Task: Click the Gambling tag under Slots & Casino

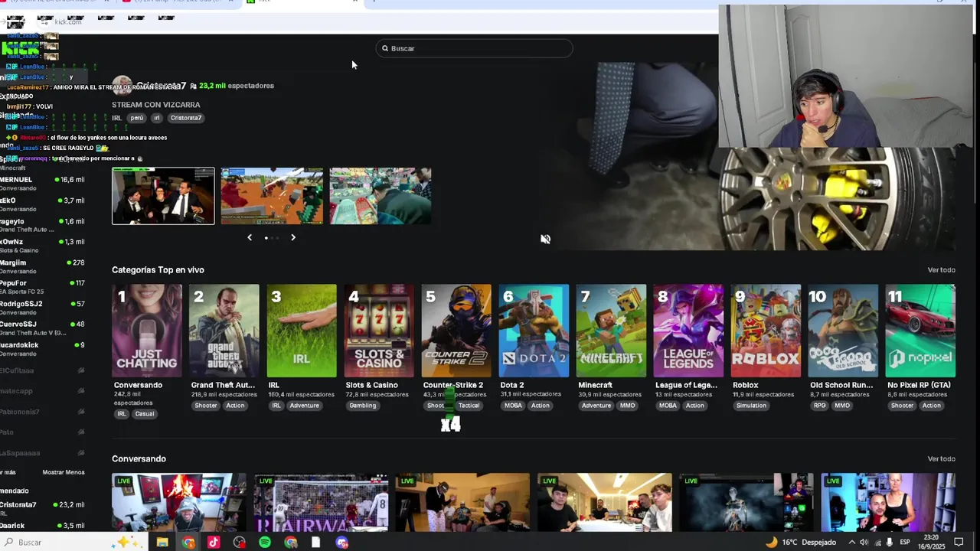Action: (363, 406)
